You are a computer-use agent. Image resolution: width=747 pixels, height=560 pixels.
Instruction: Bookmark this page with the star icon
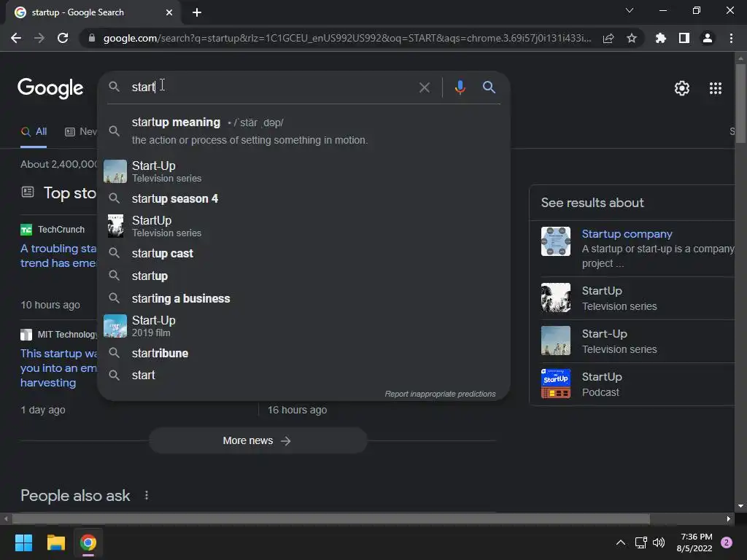(x=632, y=38)
